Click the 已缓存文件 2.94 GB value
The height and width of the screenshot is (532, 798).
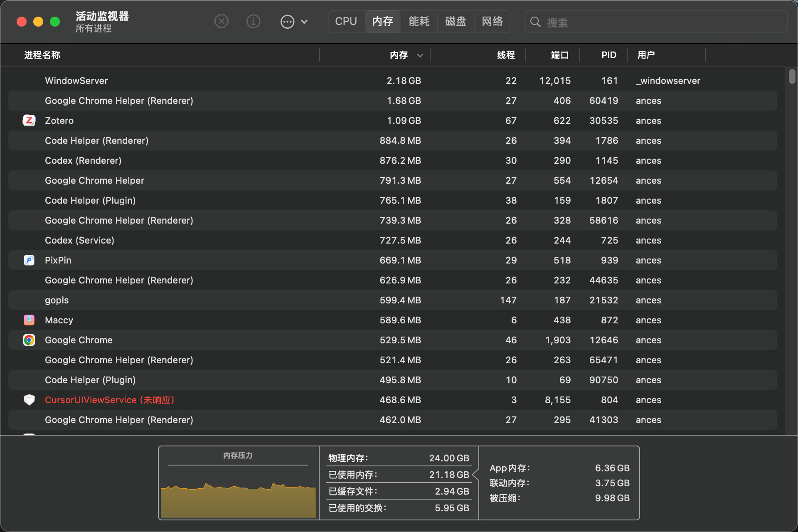coord(452,491)
